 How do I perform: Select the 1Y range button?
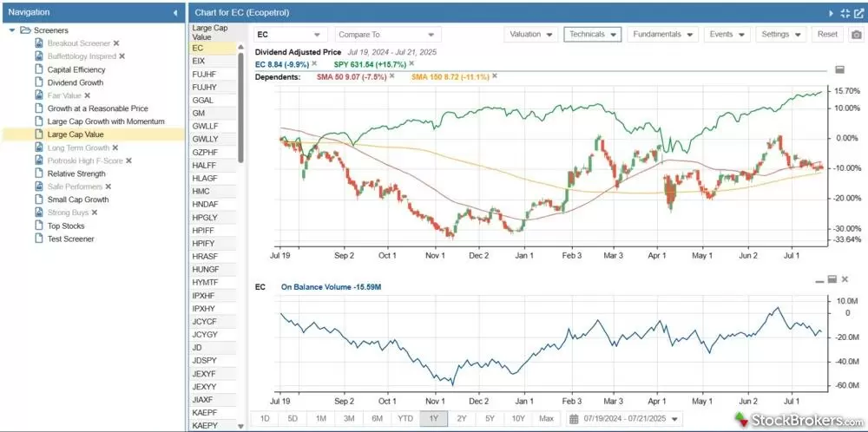434,419
